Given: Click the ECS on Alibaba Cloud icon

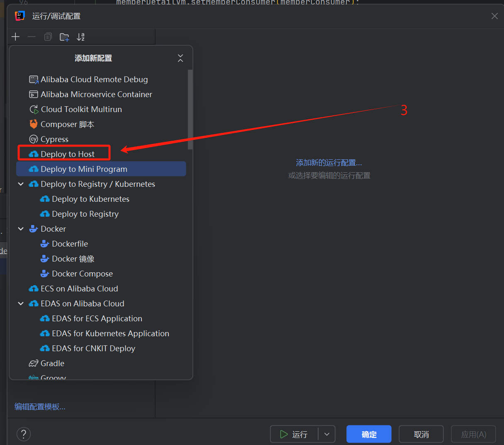Looking at the screenshot, I should (34, 289).
